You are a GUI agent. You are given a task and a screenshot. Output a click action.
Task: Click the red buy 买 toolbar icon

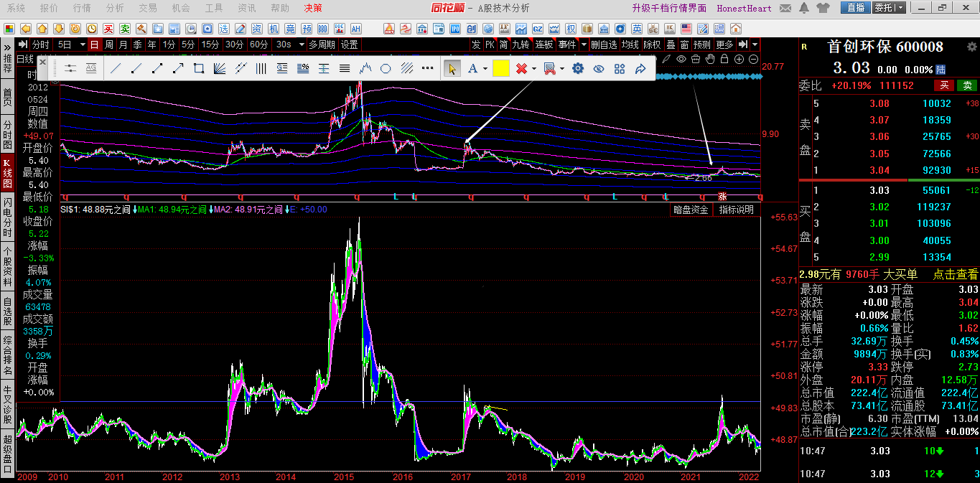(x=108, y=29)
